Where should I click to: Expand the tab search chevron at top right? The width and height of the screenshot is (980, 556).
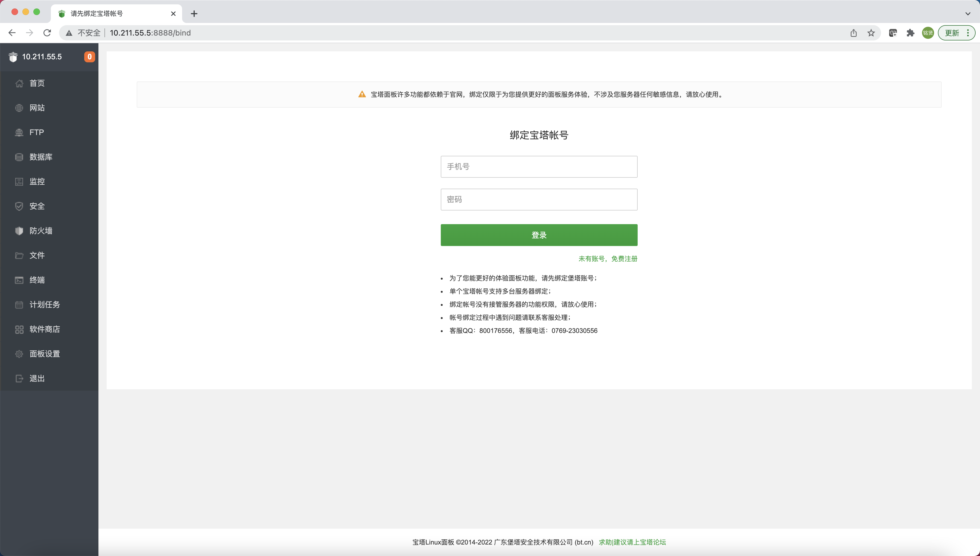point(968,14)
